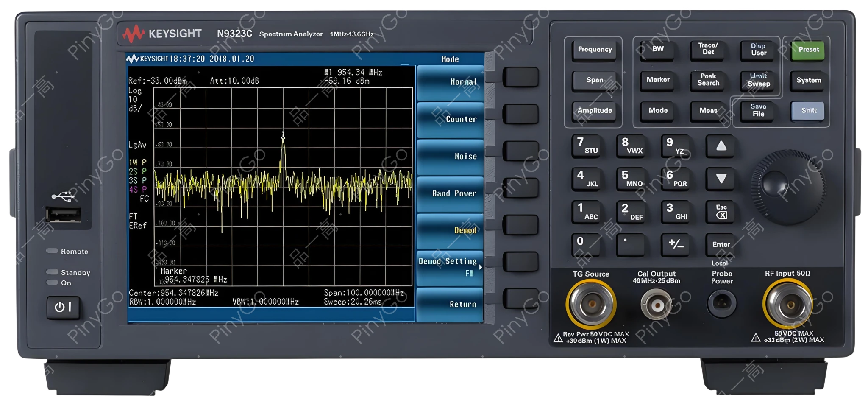Click the RF Input 50Ω connector
Viewport: 868px width, 403px height.
coord(788,305)
